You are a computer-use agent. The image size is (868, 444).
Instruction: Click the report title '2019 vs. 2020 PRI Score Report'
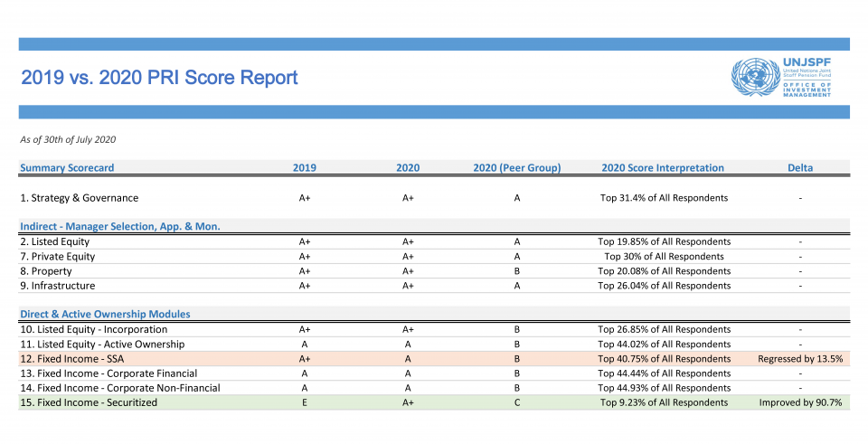pos(159,78)
